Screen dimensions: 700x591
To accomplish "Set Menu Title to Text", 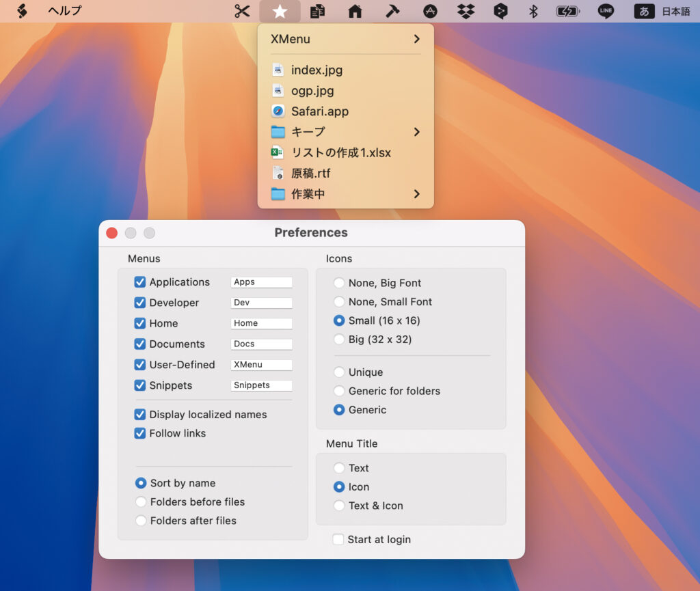I will pos(339,468).
